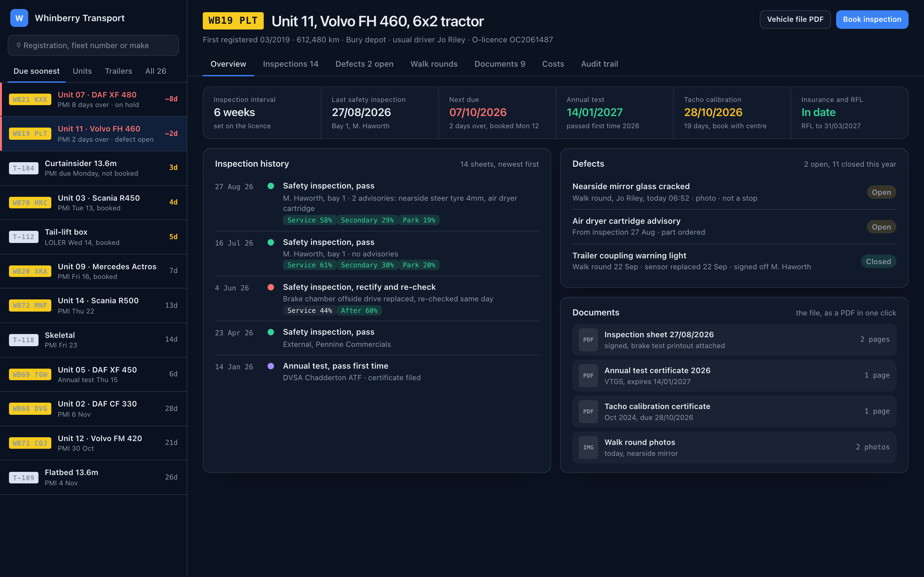The height and width of the screenshot is (577, 924).
Task: Click the red status dot for 4 Jun inspection
Action: coord(271,287)
